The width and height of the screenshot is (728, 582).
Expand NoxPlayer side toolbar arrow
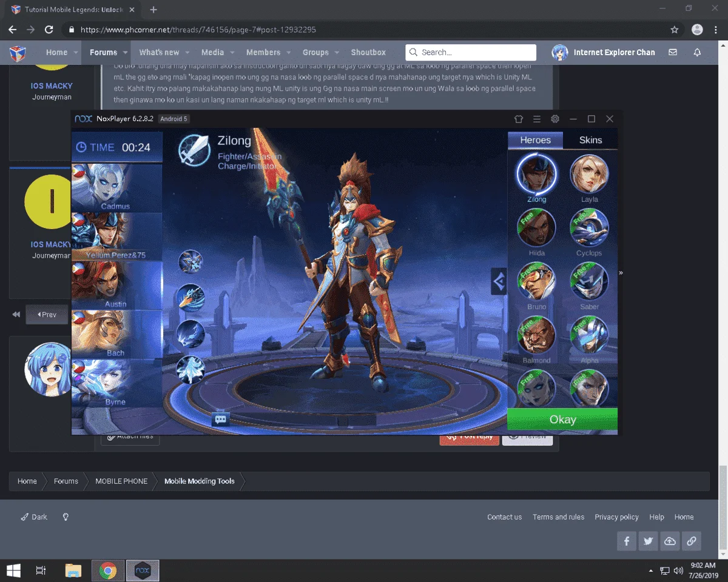(621, 273)
